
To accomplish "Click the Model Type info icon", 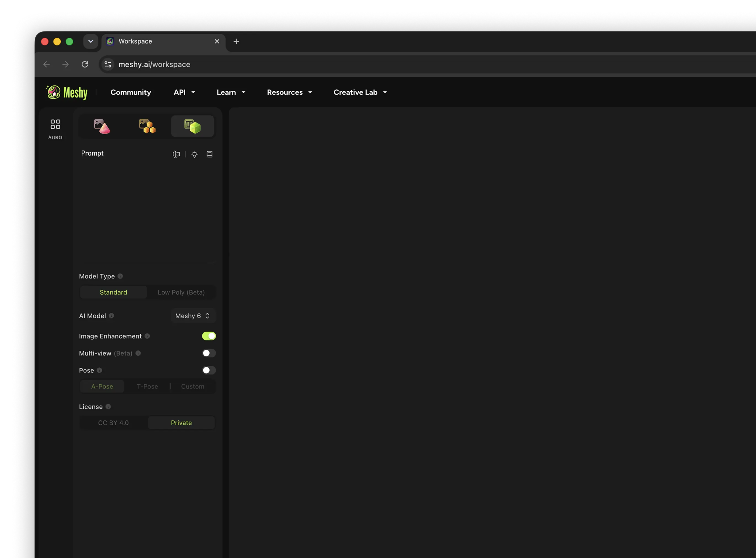I will click(120, 276).
